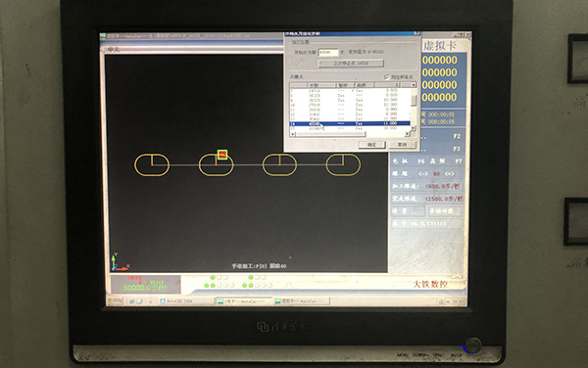Click the list vertical scrollbar down arrow
The height and width of the screenshot is (368, 588).
pyautogui.click(x=414, y=128)
